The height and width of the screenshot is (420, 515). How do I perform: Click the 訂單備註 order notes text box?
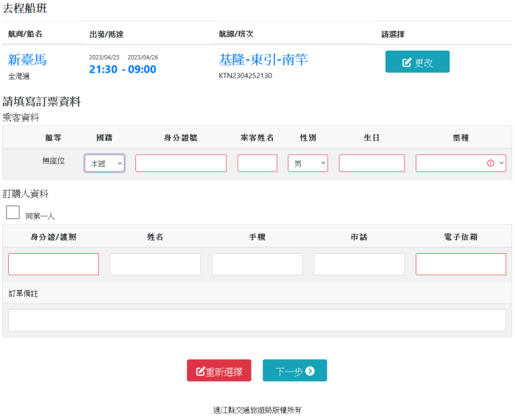coord(257,320)
